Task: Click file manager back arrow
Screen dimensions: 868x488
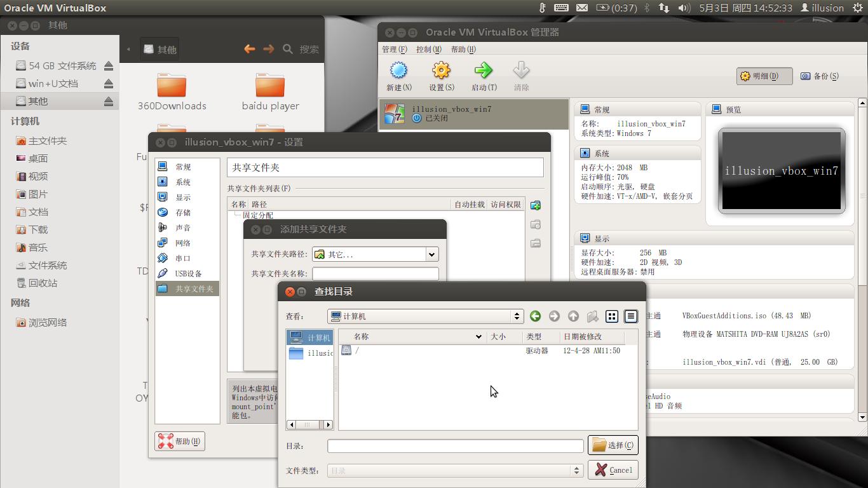Action: (249, 49)
